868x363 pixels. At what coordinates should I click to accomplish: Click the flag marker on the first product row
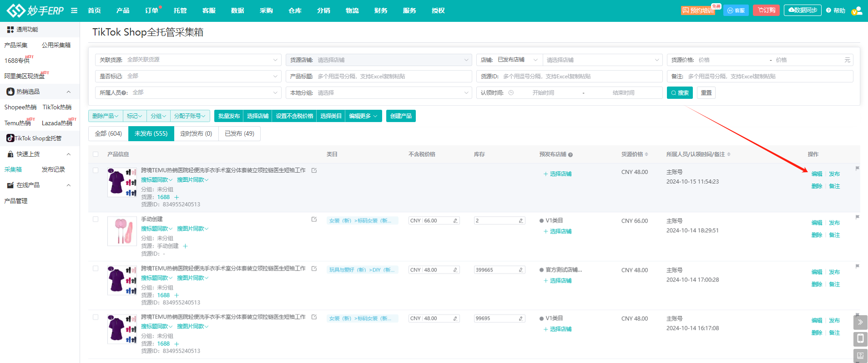point(857,169)
